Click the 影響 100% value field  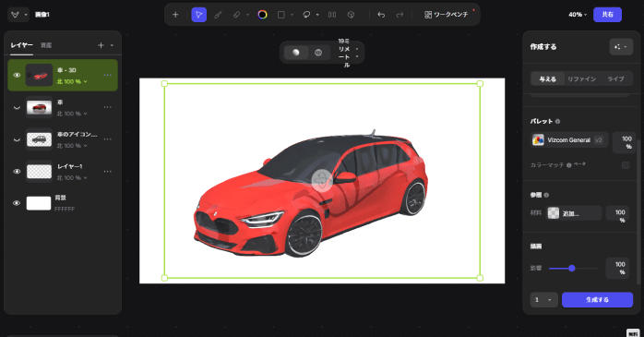click(618, 268)
